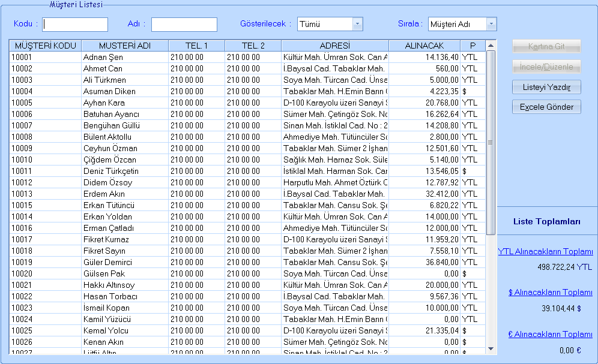The height and width of the screenshot is (364, 598).
Task: Select customer Ali Türkmen
Action: point(104,80)
